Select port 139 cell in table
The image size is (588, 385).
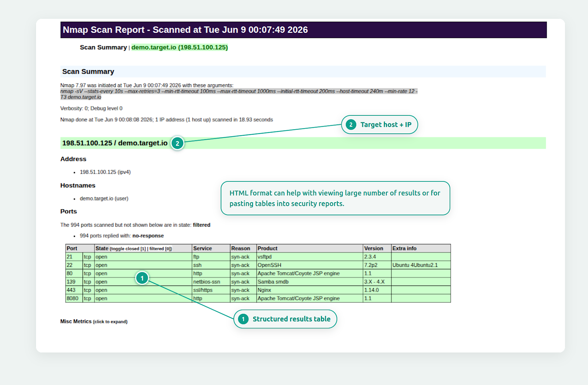click(x=74, y=282)
